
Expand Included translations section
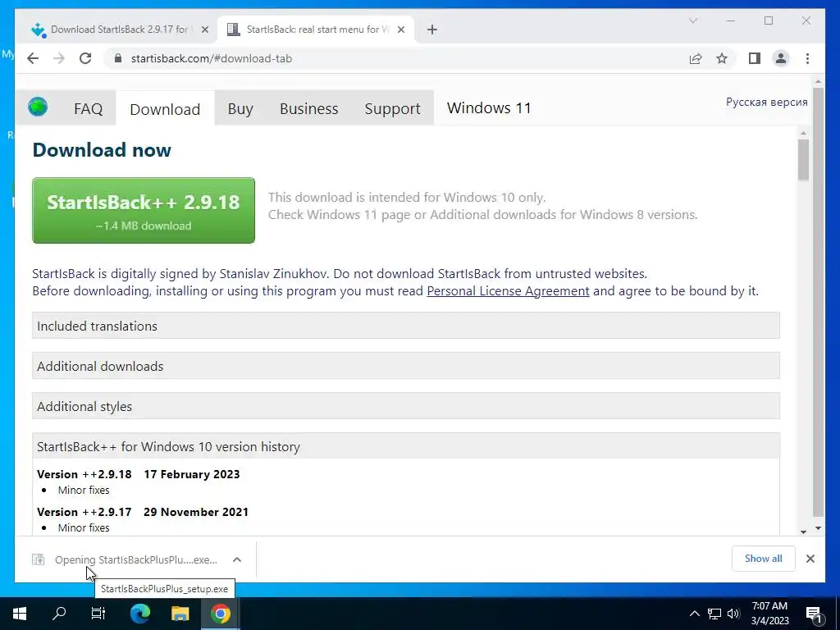click(x=405, y=326)
